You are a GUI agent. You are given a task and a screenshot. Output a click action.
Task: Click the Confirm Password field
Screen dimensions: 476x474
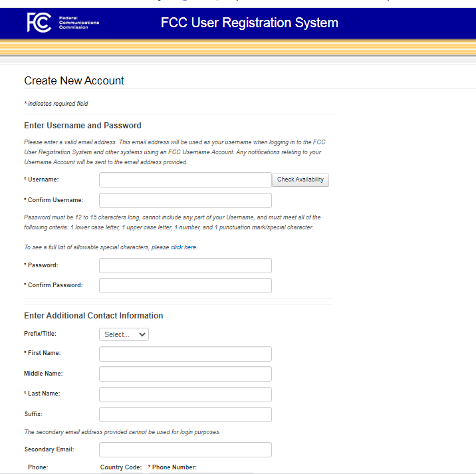(185, 285)
